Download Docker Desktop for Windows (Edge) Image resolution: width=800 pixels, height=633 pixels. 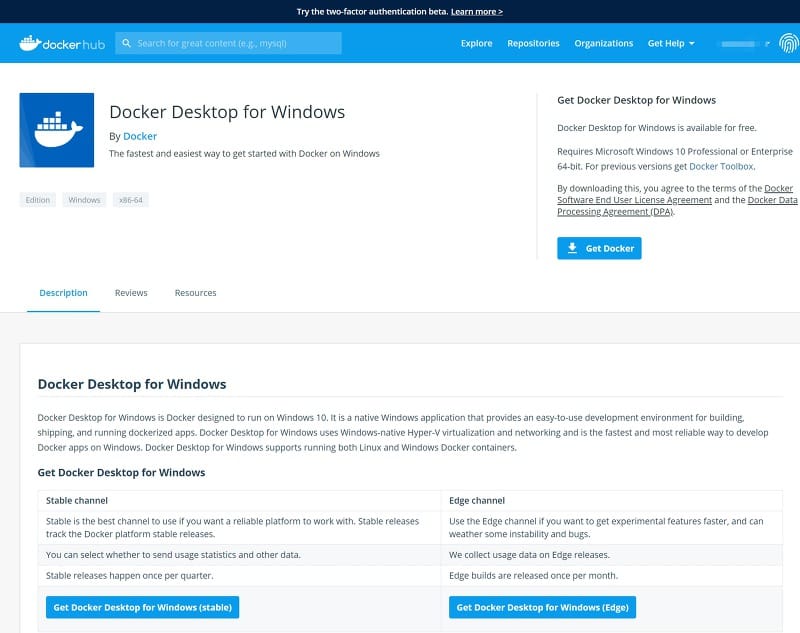click(542, 607)
